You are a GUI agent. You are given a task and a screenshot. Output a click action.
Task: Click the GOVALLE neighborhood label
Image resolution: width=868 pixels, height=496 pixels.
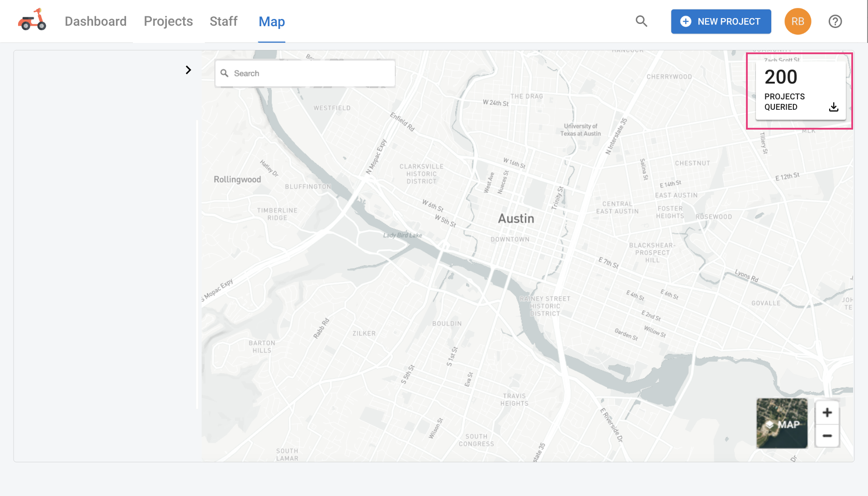tap(766, 303)
